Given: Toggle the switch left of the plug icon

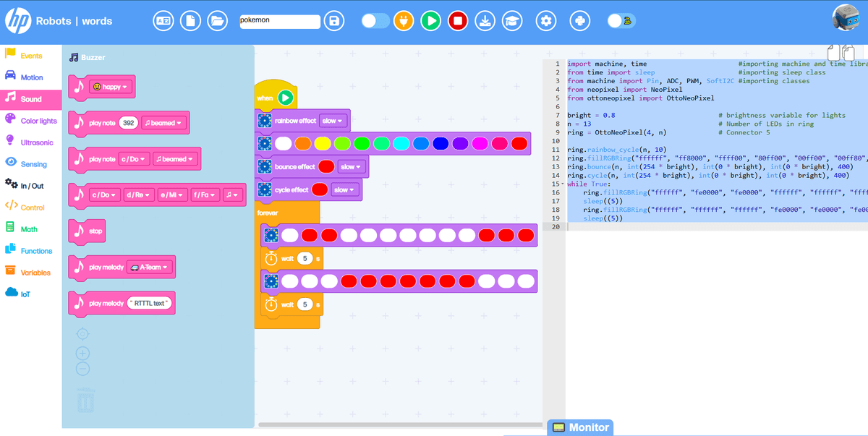Looking at the screenshot, I should 375,21.
